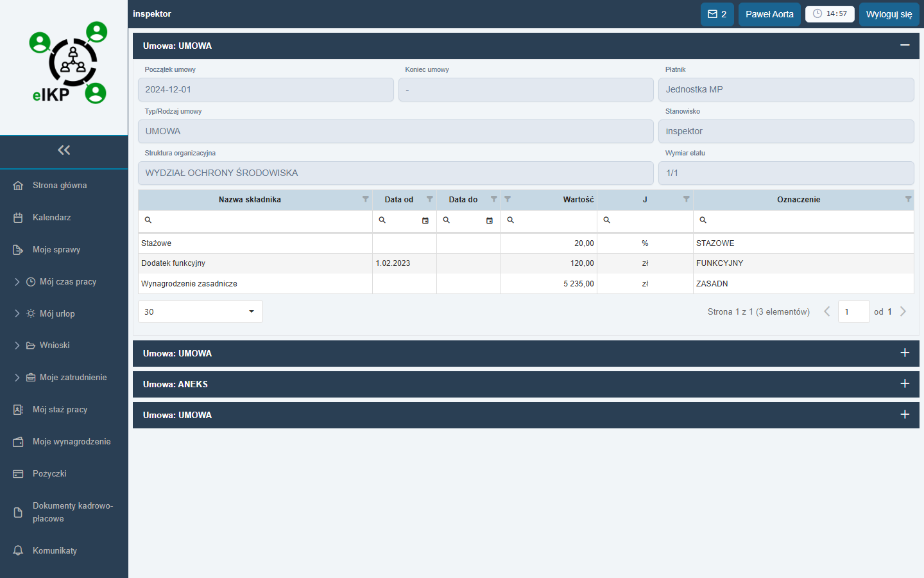This screenshot has height=578, width=924.
Task: Expand the last Umowa: UMOWA section
Action: pos(905,415)
